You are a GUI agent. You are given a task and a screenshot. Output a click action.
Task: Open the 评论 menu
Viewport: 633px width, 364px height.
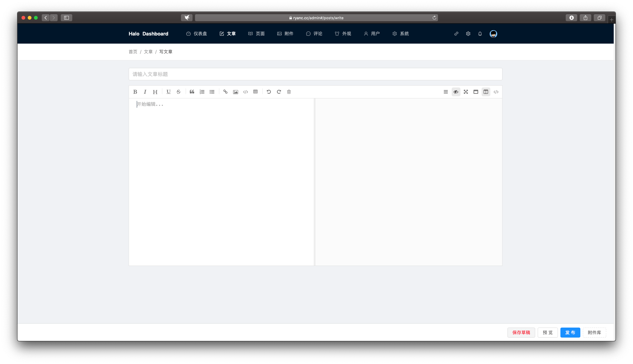(x=314, y=34)
